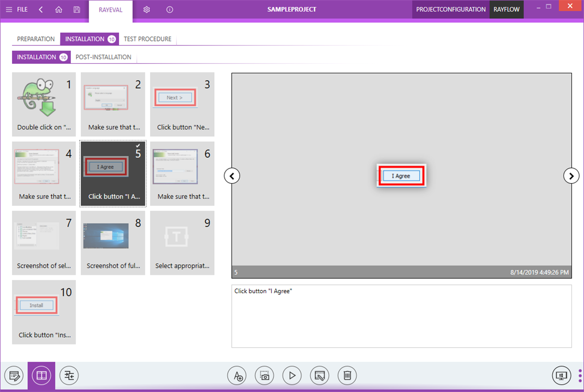Switch to the TEST PROCEDURE tab
Image resolution: width=584 pixels, height=392 pixels.
coord(148,38)
